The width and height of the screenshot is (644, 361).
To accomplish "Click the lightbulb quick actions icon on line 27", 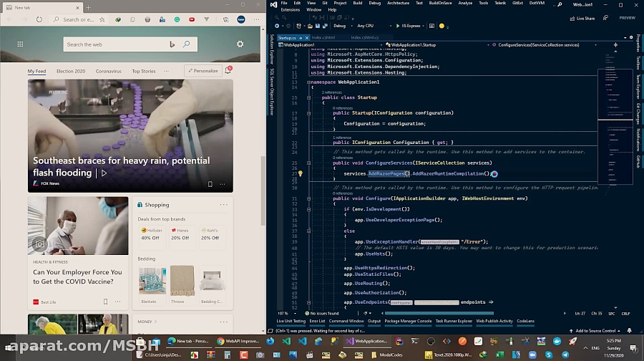I will coord(301,174).
